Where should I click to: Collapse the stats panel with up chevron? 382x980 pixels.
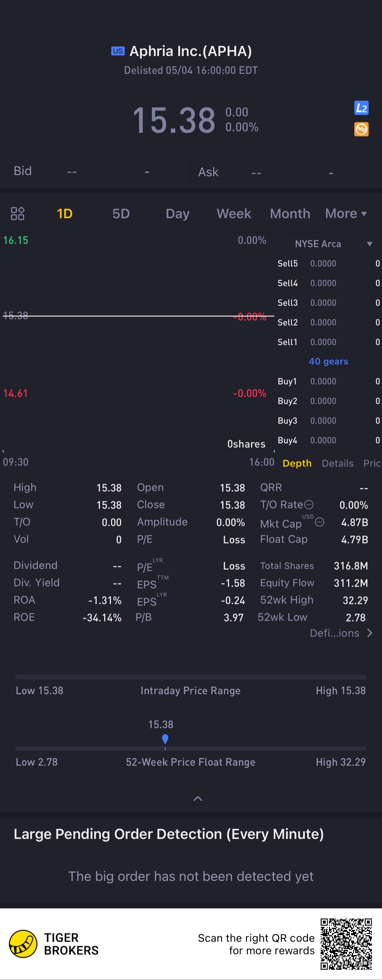coord(198,799)
